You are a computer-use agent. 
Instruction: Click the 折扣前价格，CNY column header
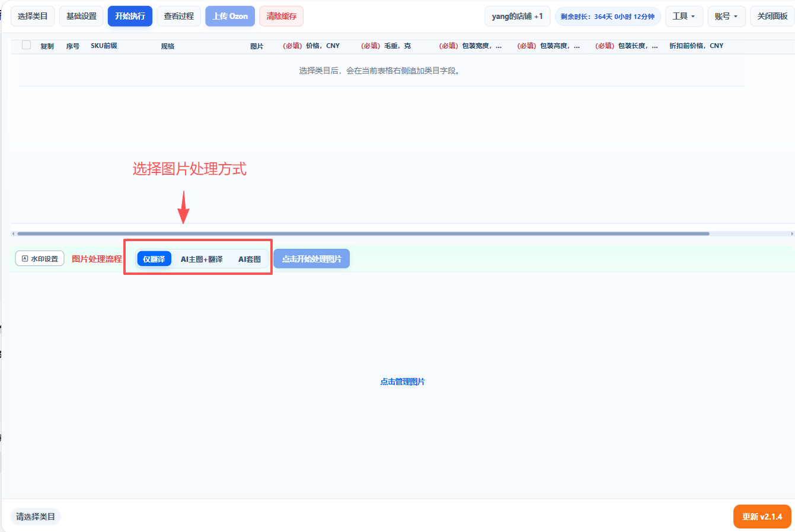click(x=697, y=46)
